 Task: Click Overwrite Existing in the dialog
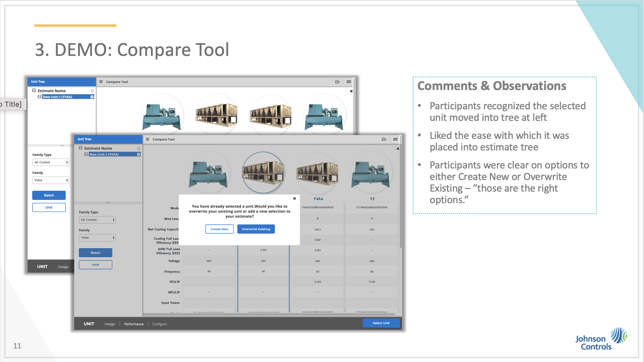click(256, 229)
